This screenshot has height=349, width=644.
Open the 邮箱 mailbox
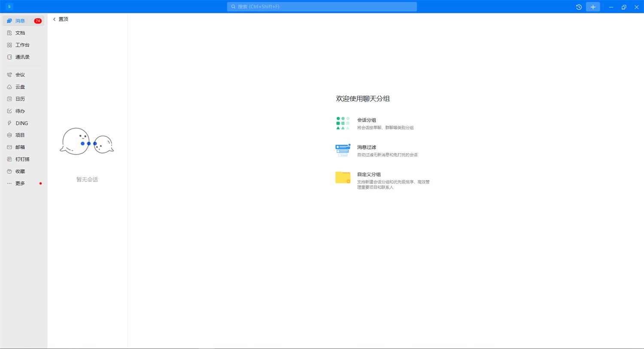point(20,147)
